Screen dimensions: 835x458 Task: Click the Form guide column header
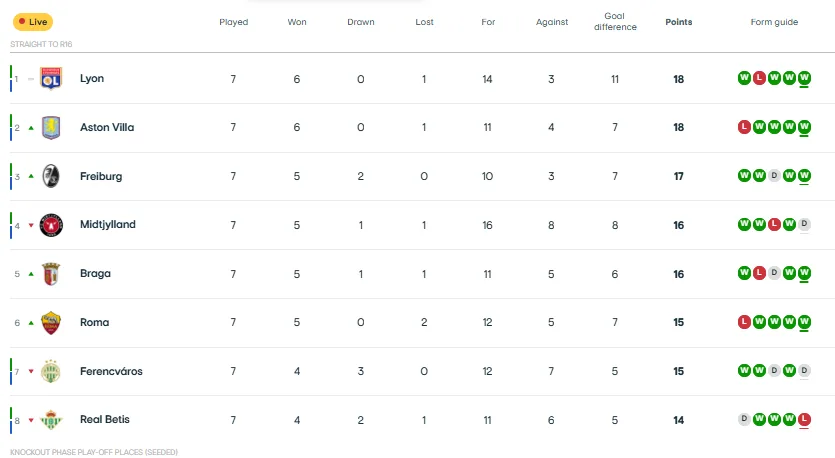[774, 22]
